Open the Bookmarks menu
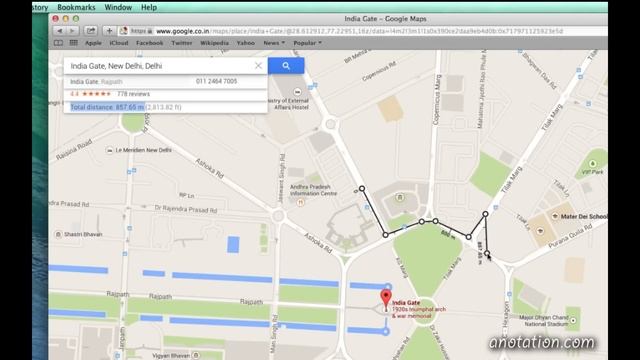Image resolution: width=640 pixels, height=360 pixels. coord(76,7)
